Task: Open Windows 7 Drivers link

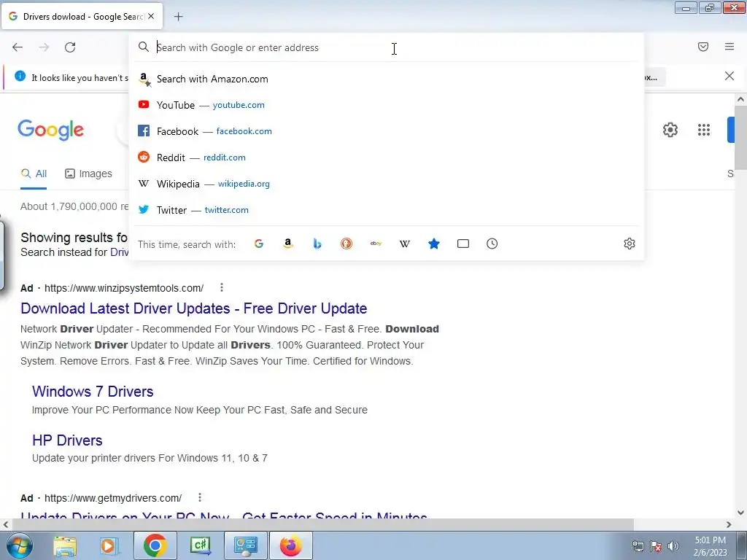Action: [93, 392]
